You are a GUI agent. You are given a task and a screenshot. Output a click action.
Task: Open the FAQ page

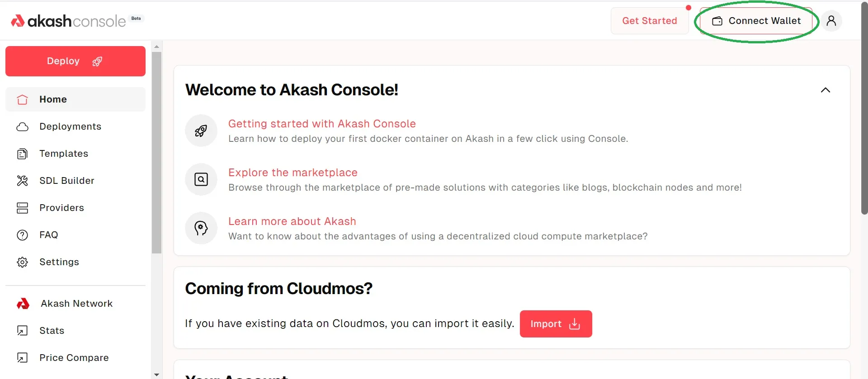49,235
